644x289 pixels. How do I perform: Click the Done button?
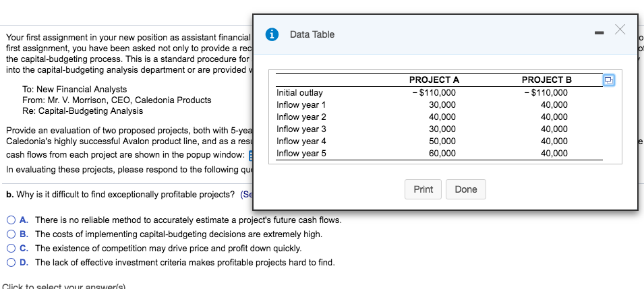coord(466,189)
